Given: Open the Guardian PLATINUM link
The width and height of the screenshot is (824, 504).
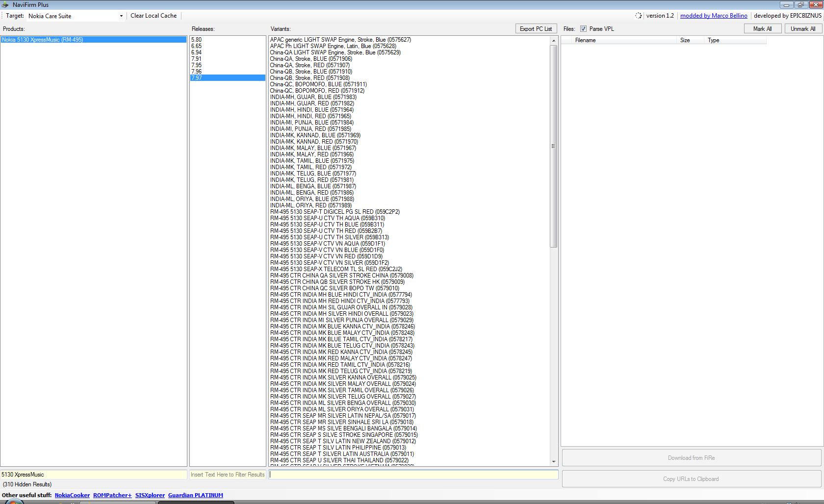Looking at the screenshot, I should point(195,495).
